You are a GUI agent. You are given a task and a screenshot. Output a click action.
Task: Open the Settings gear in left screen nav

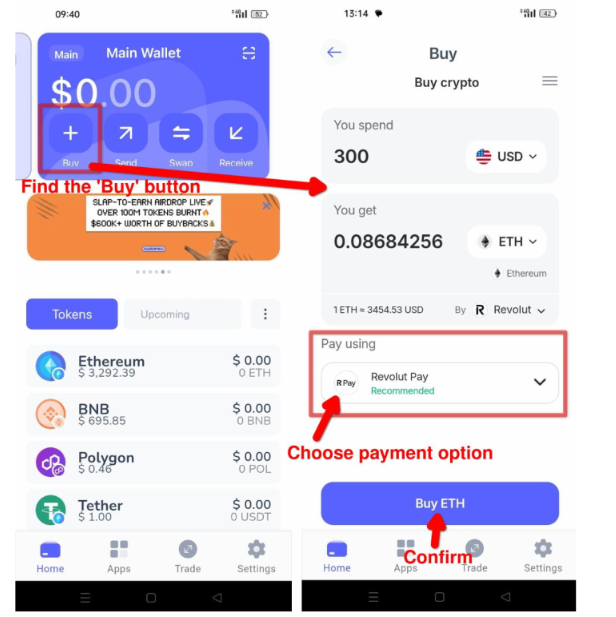point(256,556)
